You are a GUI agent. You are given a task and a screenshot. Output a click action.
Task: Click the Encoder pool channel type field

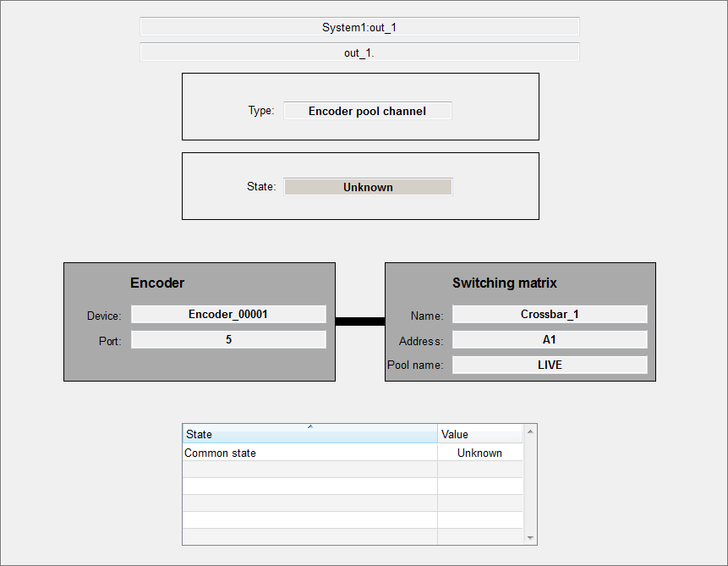click(367, 111)
